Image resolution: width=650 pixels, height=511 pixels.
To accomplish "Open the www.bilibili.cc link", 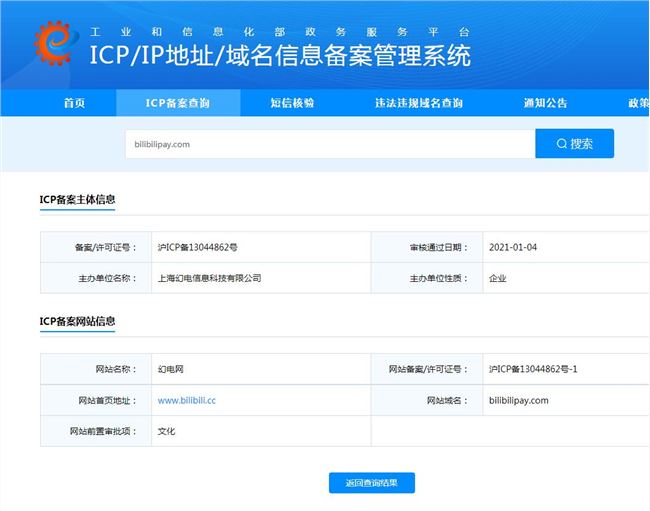I will pyautogui.click(x=187, y=400).
